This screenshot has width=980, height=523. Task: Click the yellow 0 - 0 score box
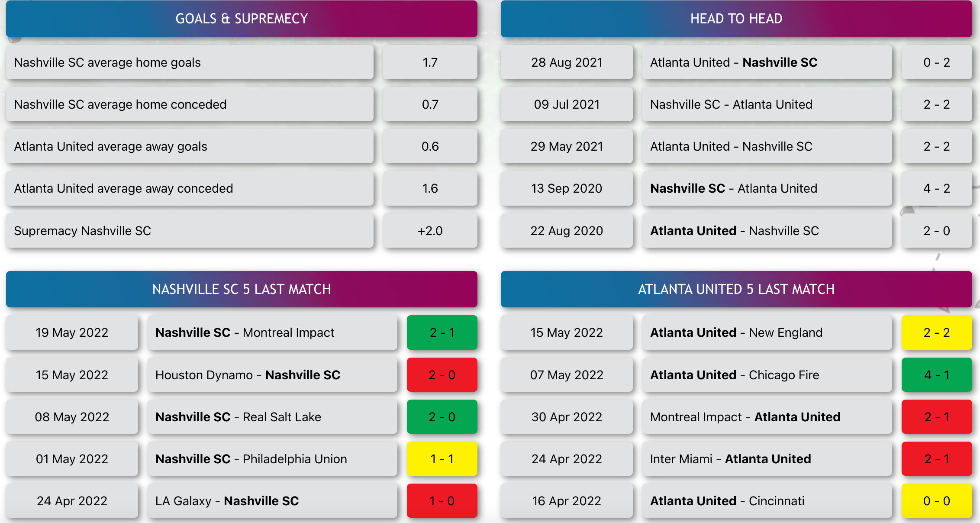point(937,501)
